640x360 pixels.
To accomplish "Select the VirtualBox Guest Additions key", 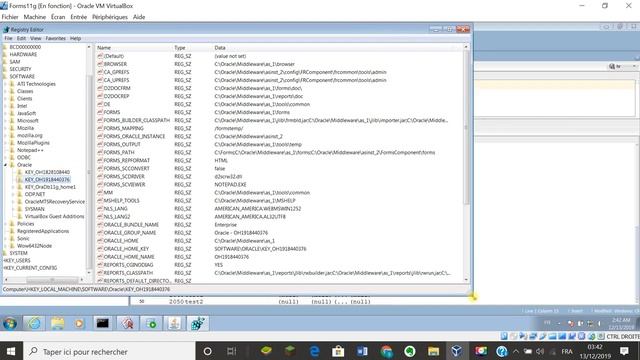I will tap(54, 216).
